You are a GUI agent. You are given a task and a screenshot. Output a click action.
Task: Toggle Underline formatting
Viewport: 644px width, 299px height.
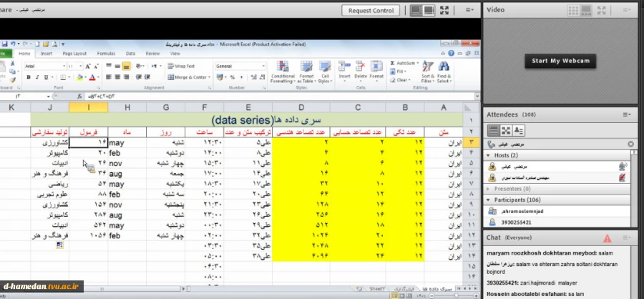[46, 77]
